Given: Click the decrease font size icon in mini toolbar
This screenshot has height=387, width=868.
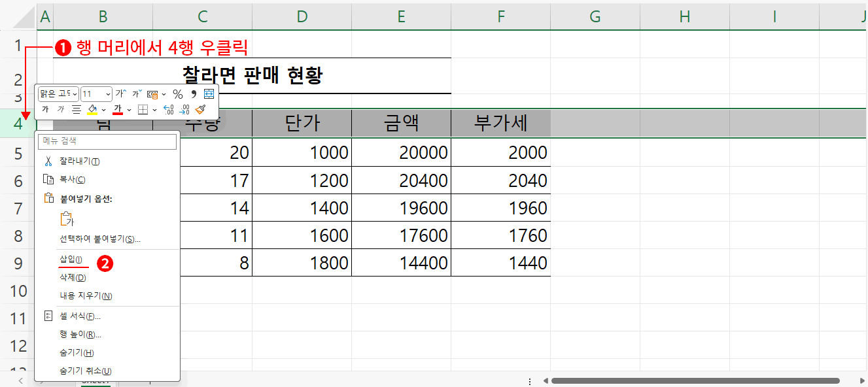Looking at the screenshot, I should [x=137, y=94].
